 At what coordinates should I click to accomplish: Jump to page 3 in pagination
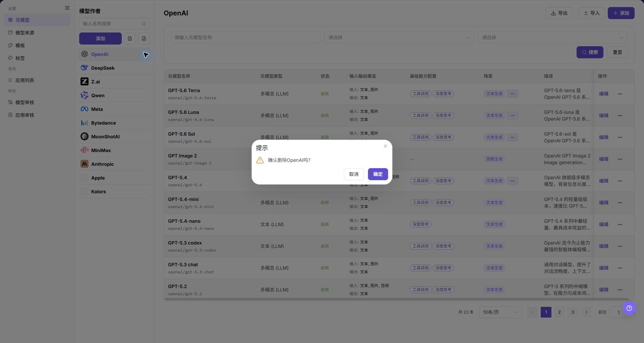[573, 312]
